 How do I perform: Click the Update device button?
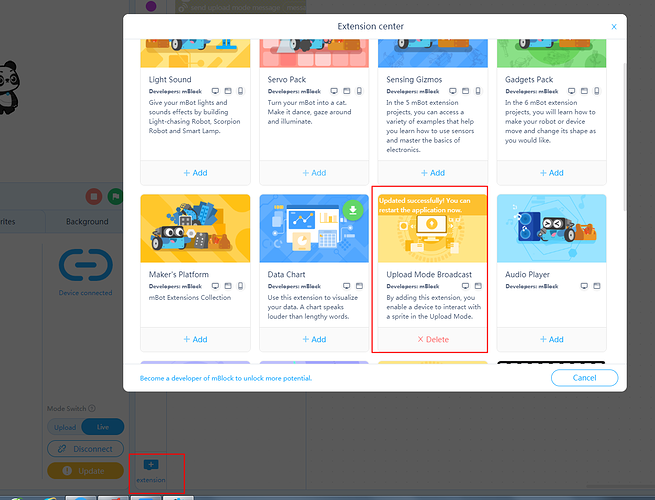[x=86, y=471]
